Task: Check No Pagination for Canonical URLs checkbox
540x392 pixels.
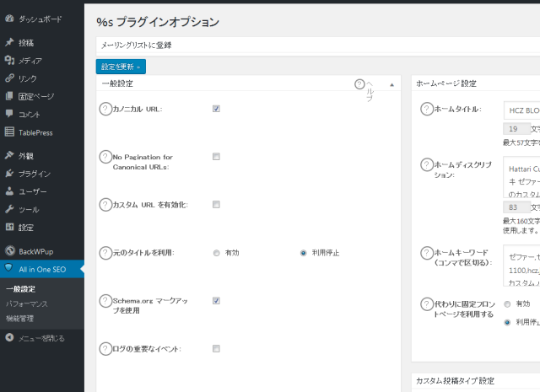Action: point(216,157)
